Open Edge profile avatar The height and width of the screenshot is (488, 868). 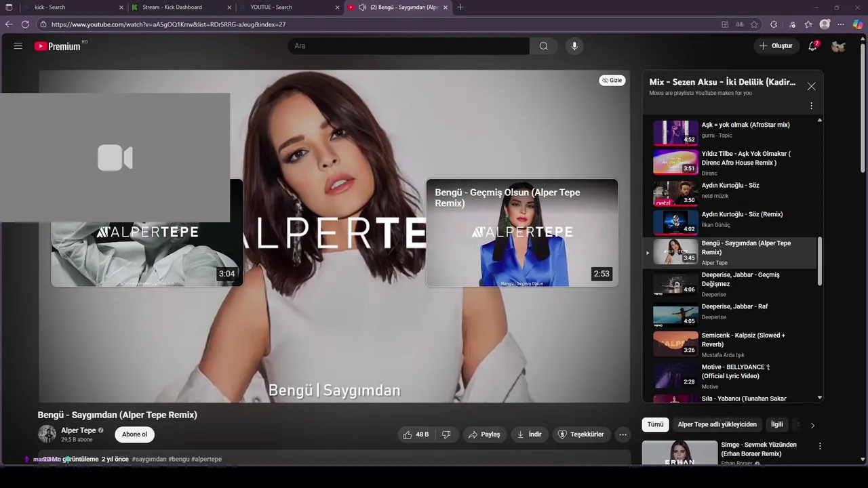point(825,24)
